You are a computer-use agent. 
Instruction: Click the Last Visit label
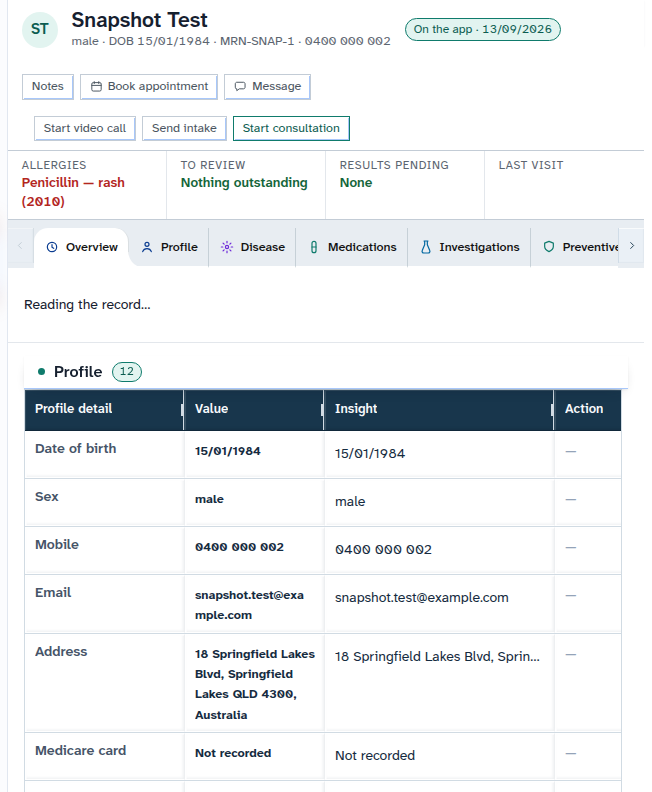click(x=531, y=165)
